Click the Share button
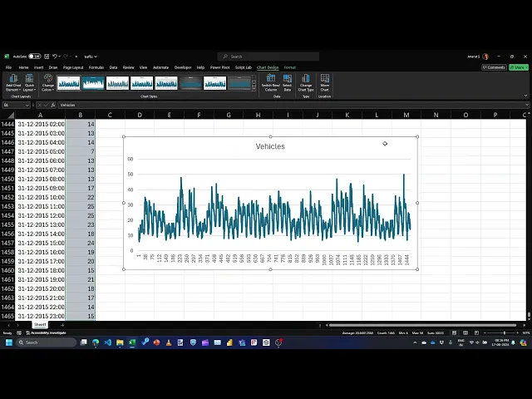Viewport: 532px width, 399px height. 519,67
